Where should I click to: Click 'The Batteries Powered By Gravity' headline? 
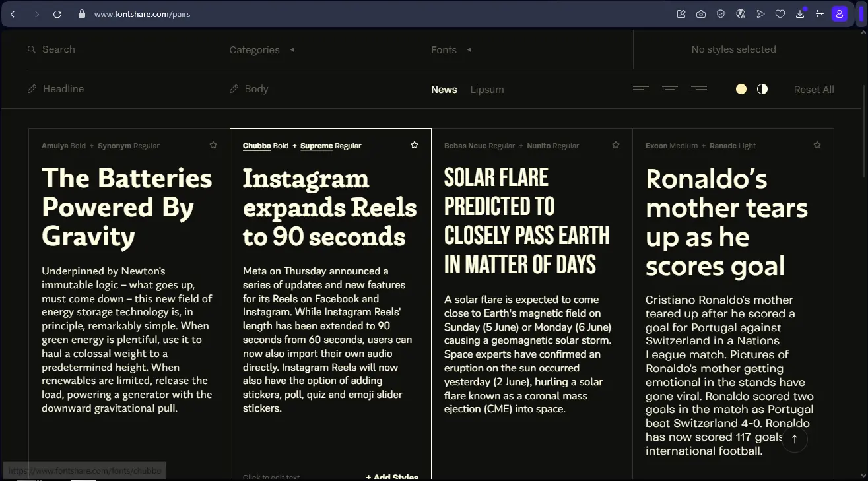tap(127, 207)
